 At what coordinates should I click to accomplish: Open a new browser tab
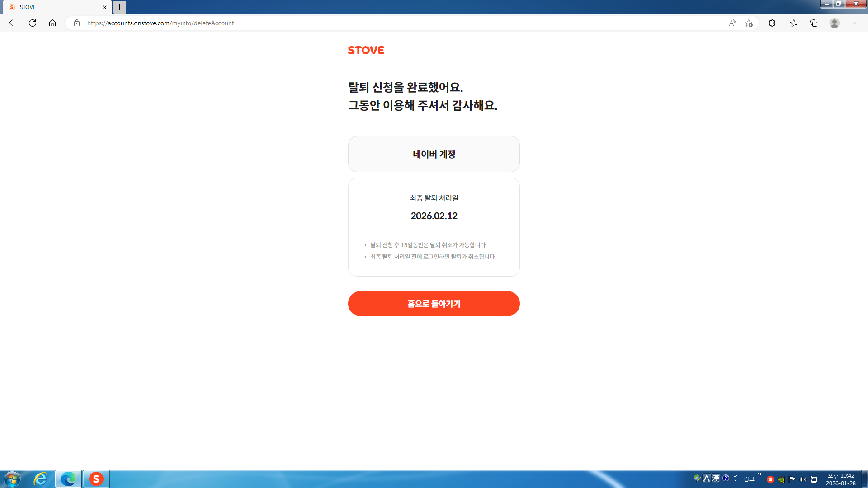coord(120,7)
